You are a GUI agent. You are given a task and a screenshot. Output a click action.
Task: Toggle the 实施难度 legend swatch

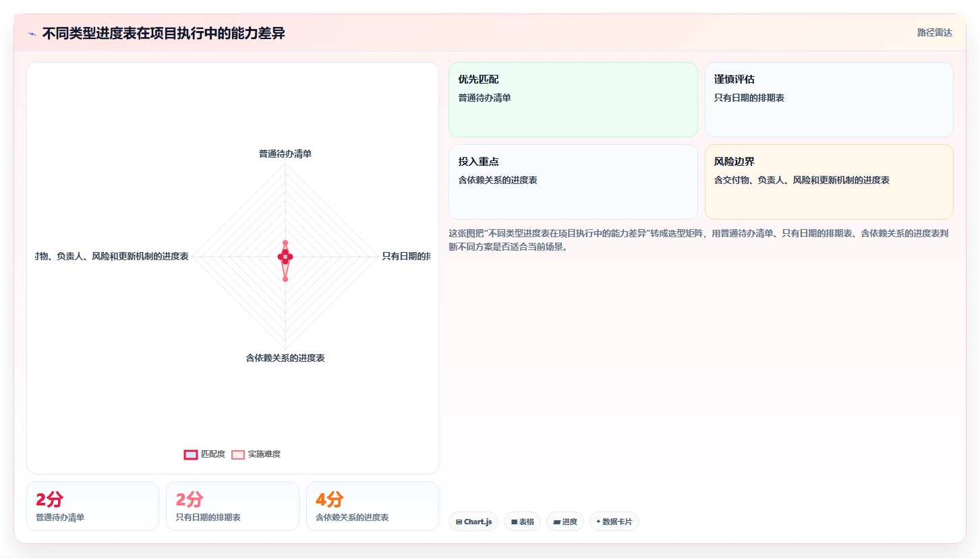coord(237,454)
